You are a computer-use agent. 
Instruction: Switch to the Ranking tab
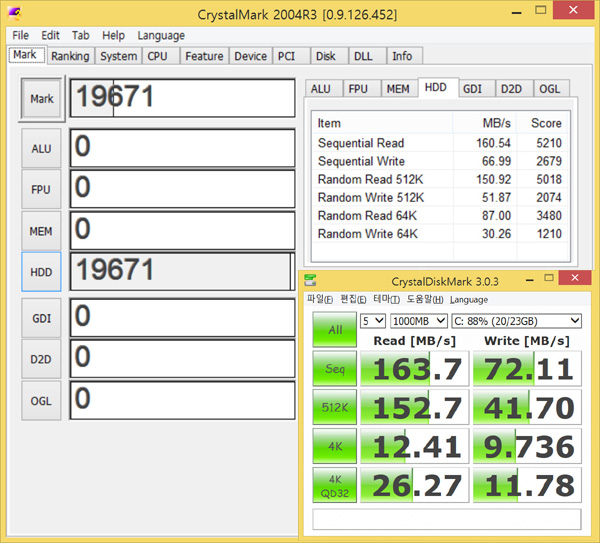tap(70, 56)
